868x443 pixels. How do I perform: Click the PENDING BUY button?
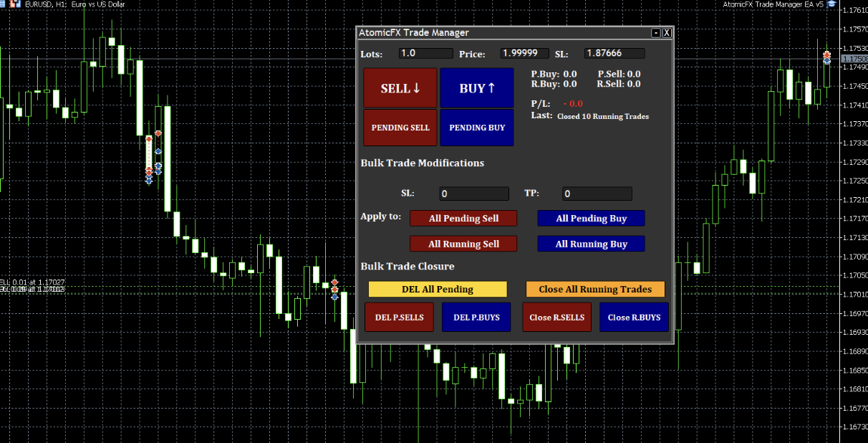[477, 128]
